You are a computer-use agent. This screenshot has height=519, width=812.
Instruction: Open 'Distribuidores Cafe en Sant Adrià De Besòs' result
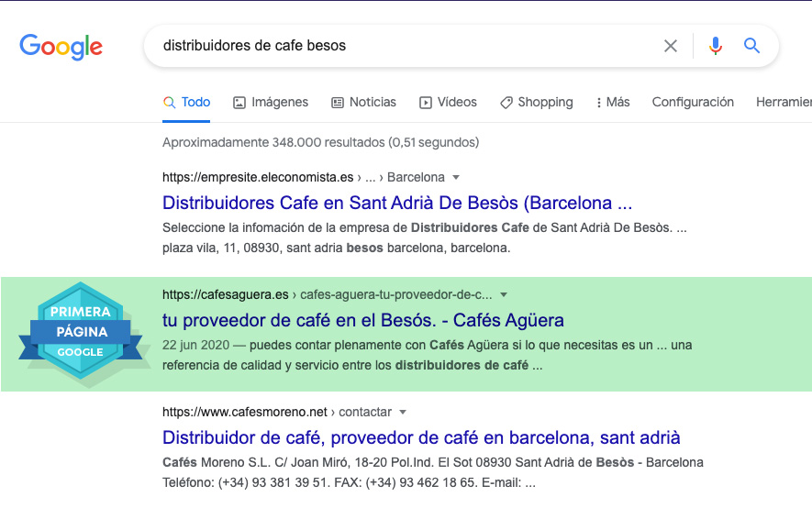click(397, 204)
